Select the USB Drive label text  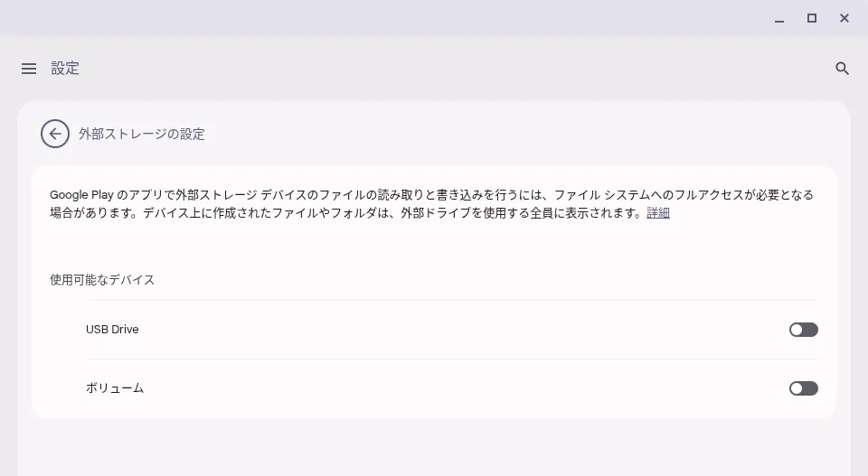pyautogui.click(x=112, y=330)
